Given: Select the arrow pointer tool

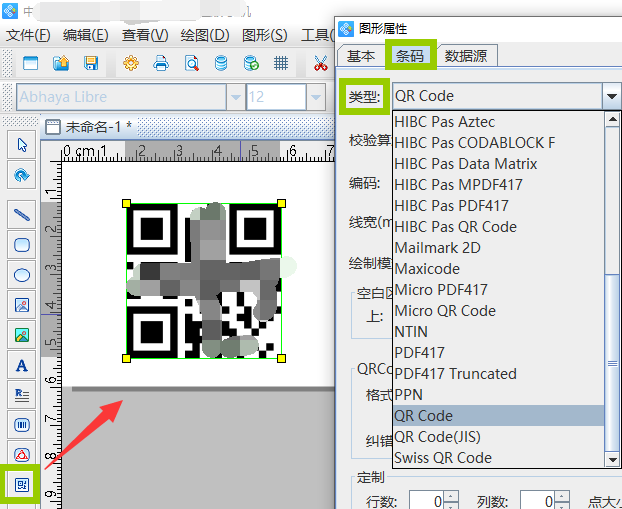Looking at the screenshot, I should click(x=22, y=145).
